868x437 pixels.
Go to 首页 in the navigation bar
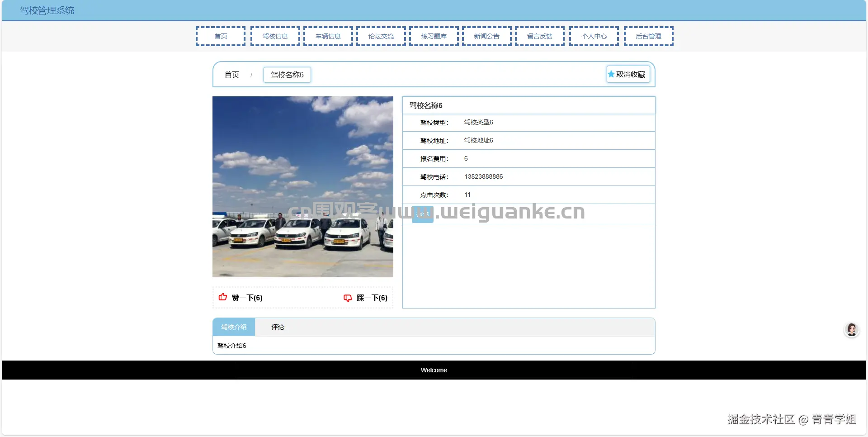[x=221, y=36]
